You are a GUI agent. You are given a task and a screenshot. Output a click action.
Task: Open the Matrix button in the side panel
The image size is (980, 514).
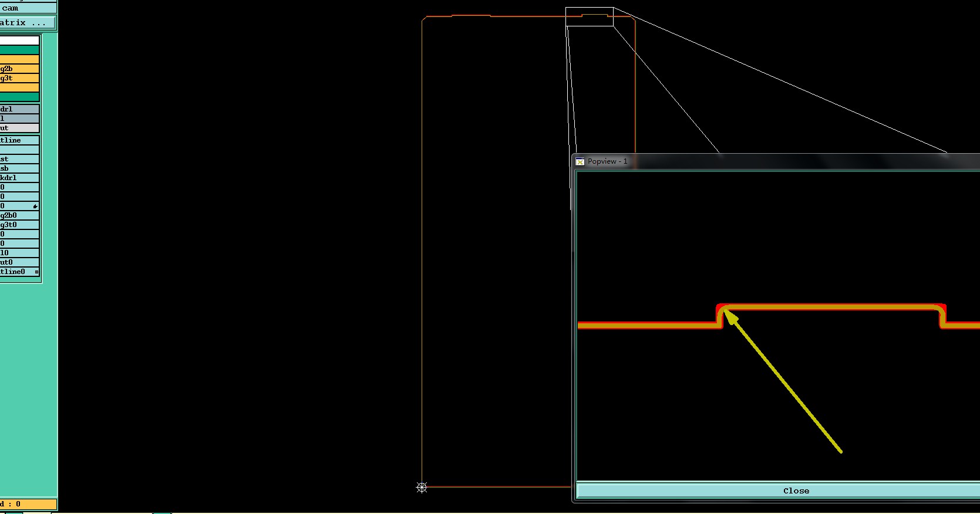[28, 22]
